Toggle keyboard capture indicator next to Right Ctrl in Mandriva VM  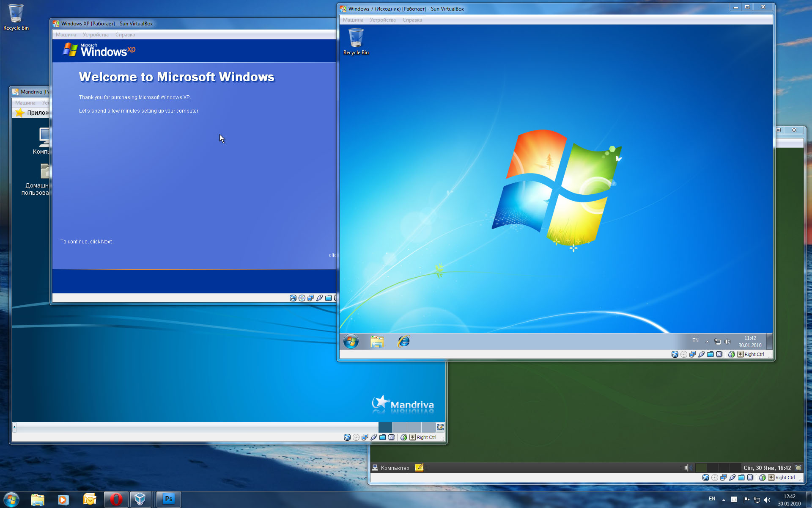[x=412, y=437]
